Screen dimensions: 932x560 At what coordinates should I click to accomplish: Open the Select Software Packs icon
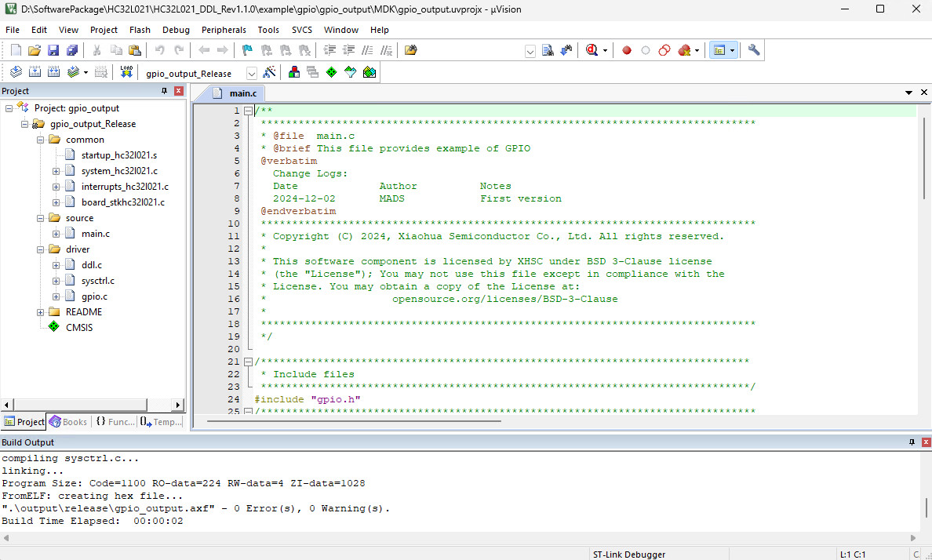[350, 72]
